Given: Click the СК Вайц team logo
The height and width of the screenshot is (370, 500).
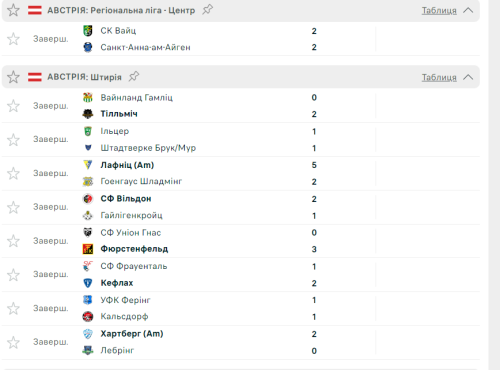Looking at the screenshot, I should pyautogui.click(x=88, y=31).
